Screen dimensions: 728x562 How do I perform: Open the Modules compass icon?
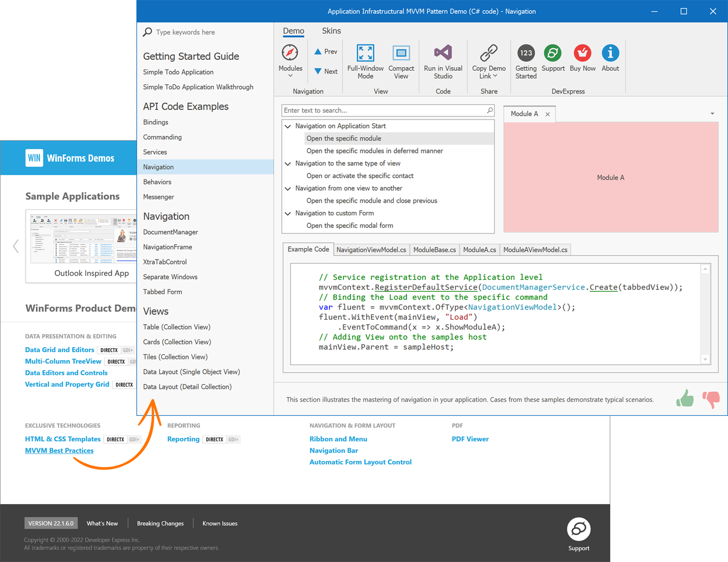(290, 53)
